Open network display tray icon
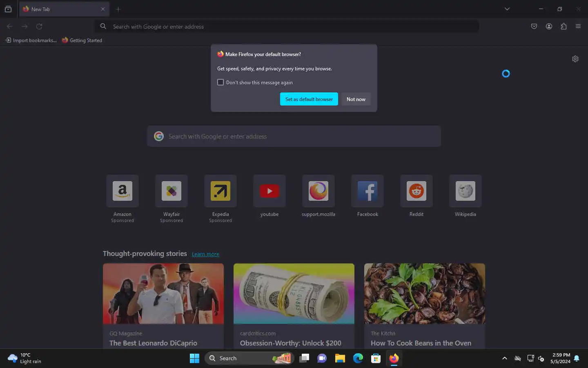The image size is (588, 368). (x=530, y=358)
